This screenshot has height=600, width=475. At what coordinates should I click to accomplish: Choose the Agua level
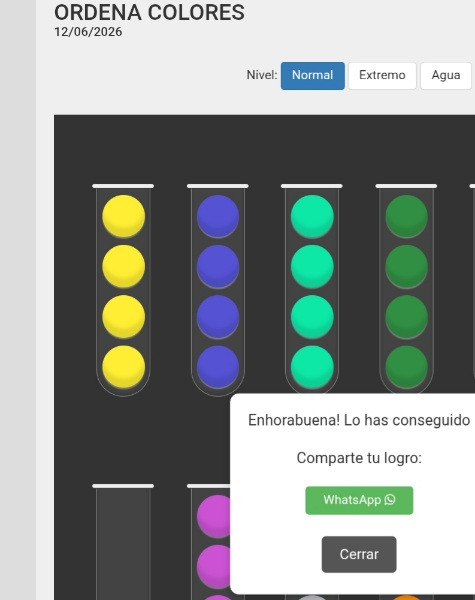[446, 76]
